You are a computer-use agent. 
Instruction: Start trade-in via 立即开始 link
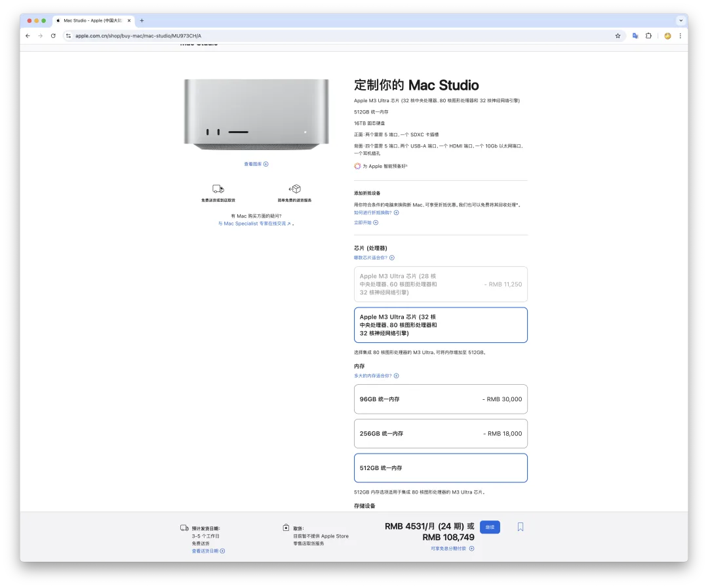[366, 223]
